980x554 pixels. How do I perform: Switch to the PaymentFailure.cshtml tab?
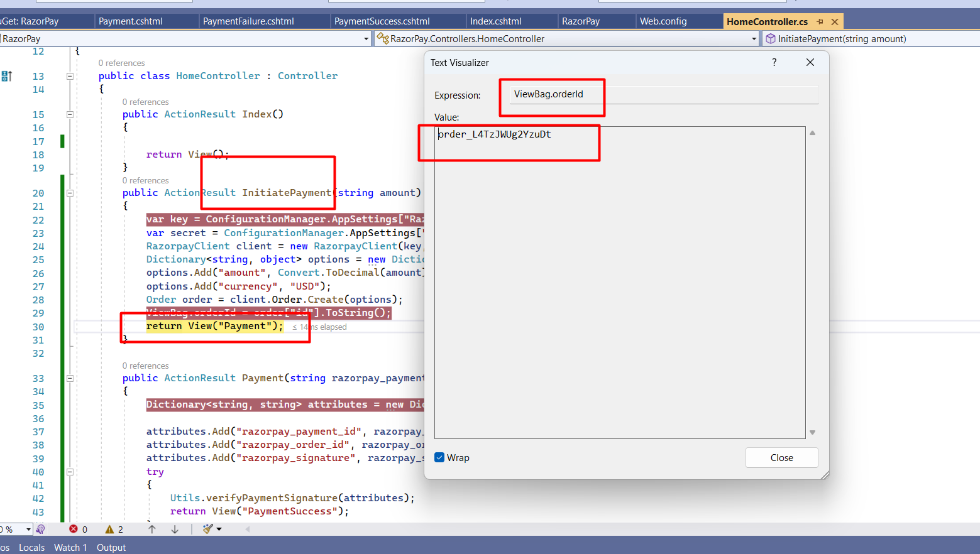click(248, 21)
